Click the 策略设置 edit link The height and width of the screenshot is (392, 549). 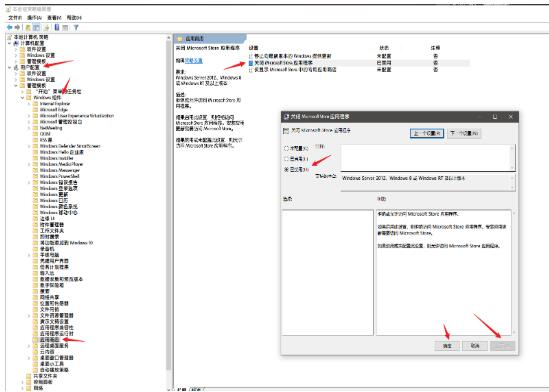(194, 61)
